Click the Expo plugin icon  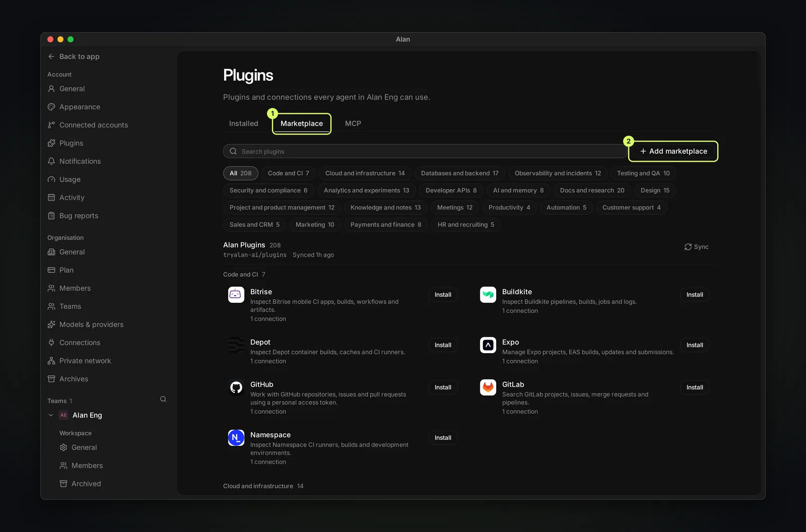click(488, 345)
